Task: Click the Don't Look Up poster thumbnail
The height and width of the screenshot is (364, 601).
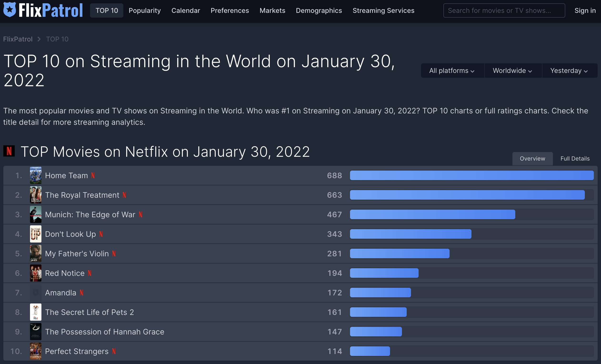Action: point(36,234)
